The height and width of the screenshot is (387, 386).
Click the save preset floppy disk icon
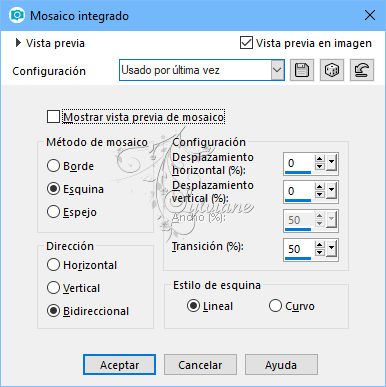tap(302, 70)
